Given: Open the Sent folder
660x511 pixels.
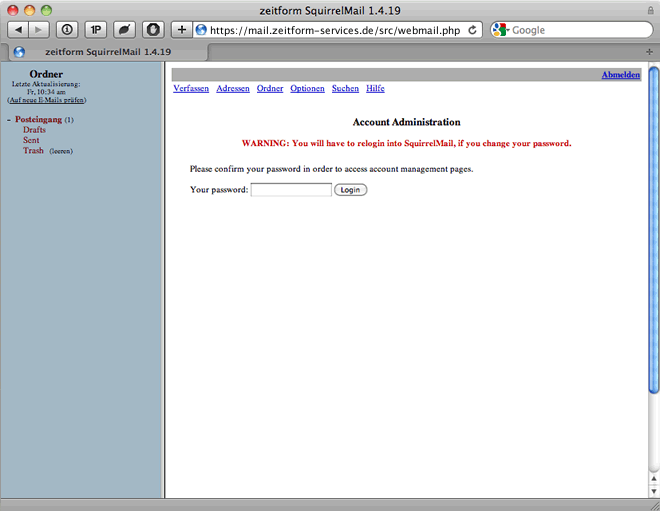Looking at the screenshot, I should [31, 140].
